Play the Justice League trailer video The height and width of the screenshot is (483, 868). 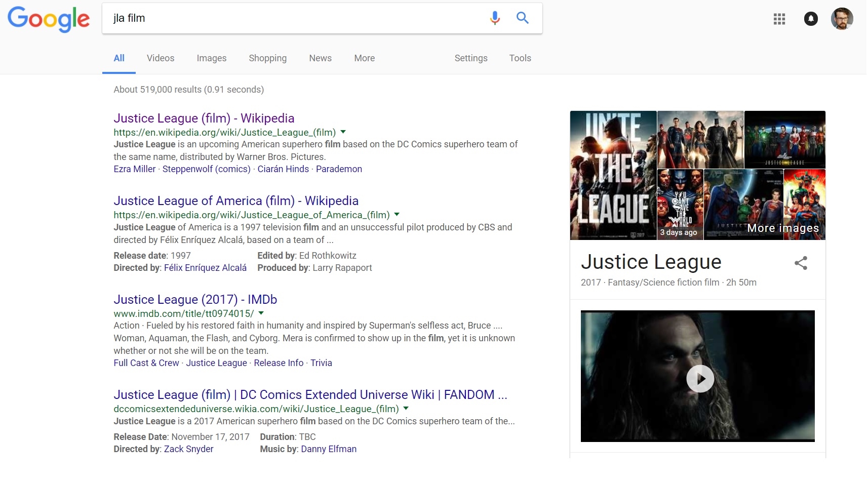700,379
